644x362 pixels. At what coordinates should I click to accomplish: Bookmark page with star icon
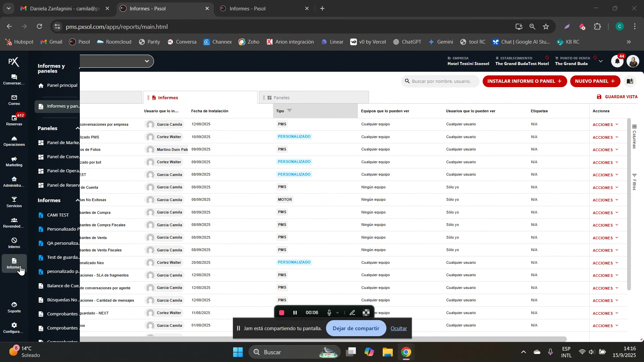click(546, 27)
